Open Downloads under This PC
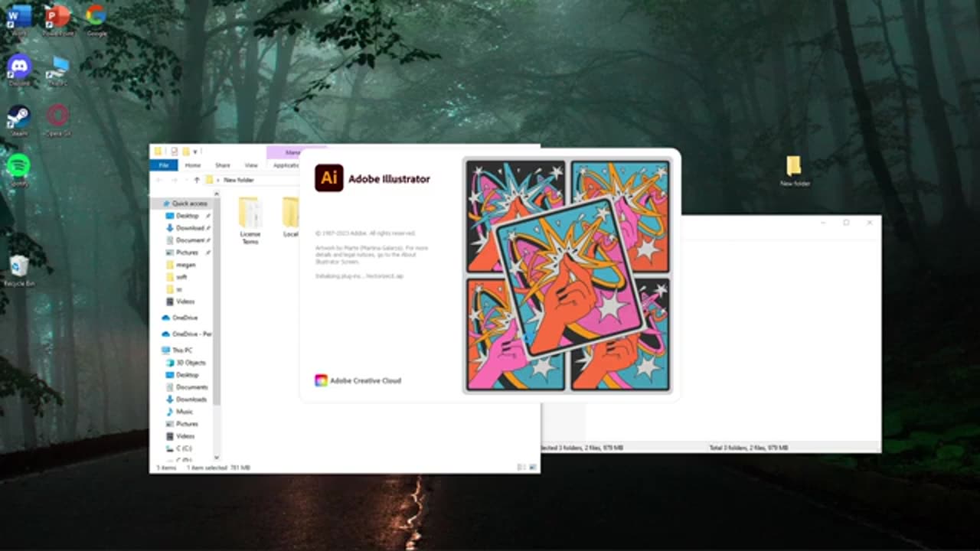The image size is (980, 551). [187, 399]
